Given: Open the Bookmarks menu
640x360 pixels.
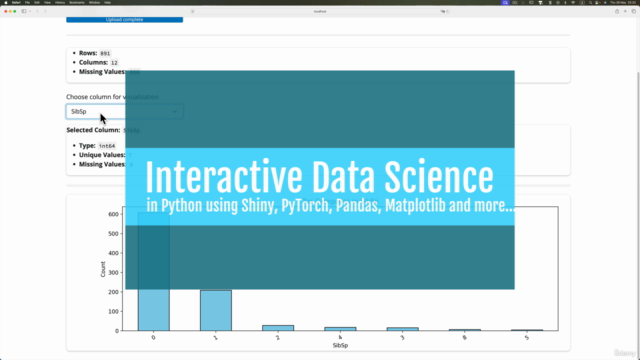Looking at the screenshot, I should coord(77,2).
